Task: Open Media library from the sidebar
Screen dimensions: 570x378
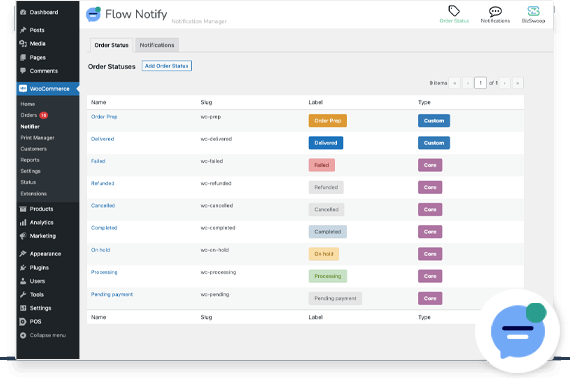Action: [x=37, y=44]
